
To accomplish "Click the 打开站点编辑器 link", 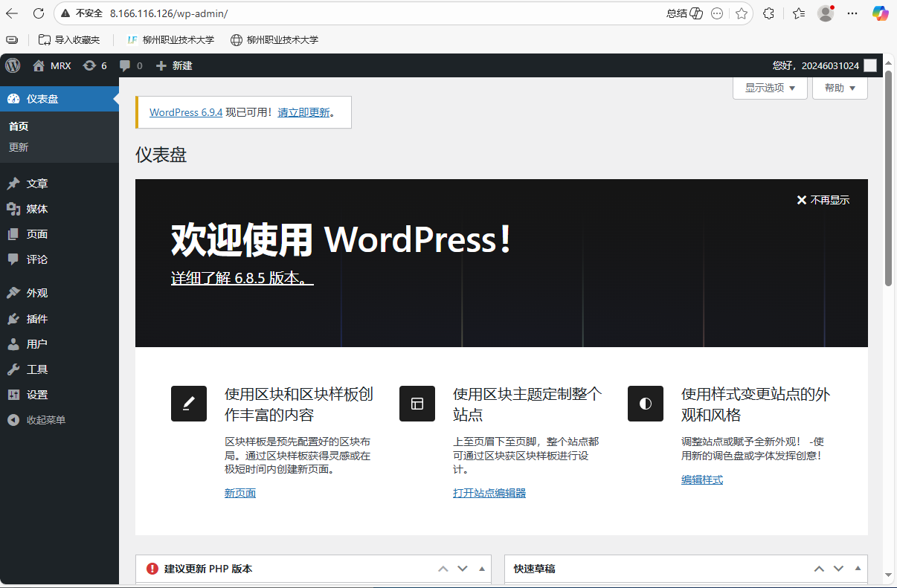I will pos(489,493).
